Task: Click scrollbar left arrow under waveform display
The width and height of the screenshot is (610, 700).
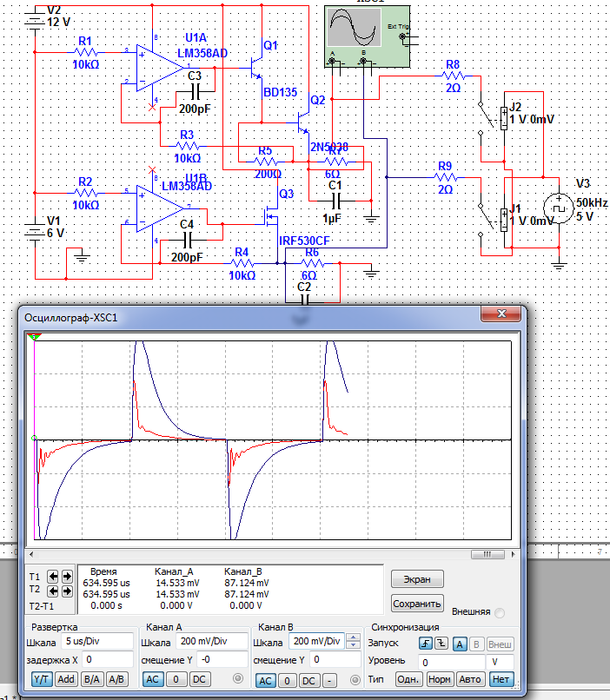Action: click(30, 554)
